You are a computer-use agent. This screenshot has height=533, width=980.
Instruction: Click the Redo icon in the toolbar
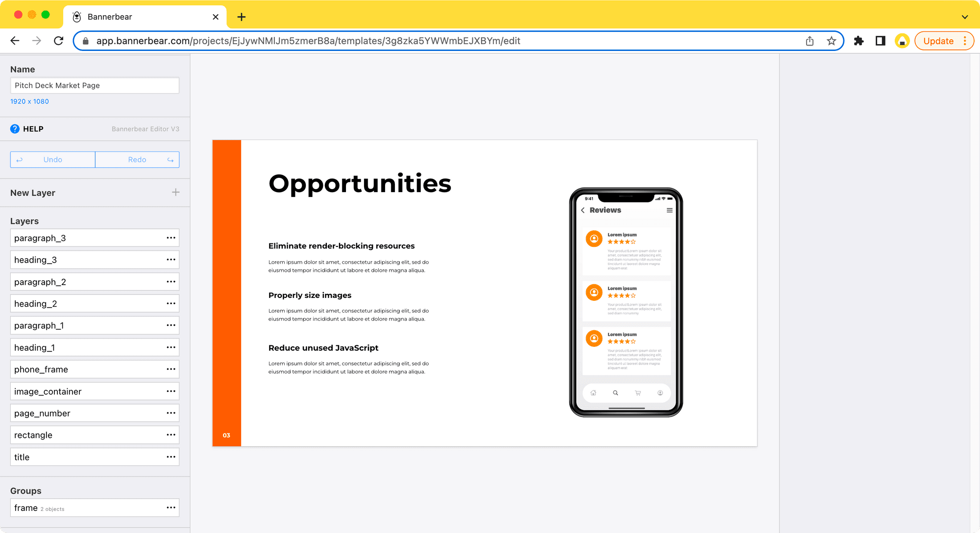[x=171, y=160]
